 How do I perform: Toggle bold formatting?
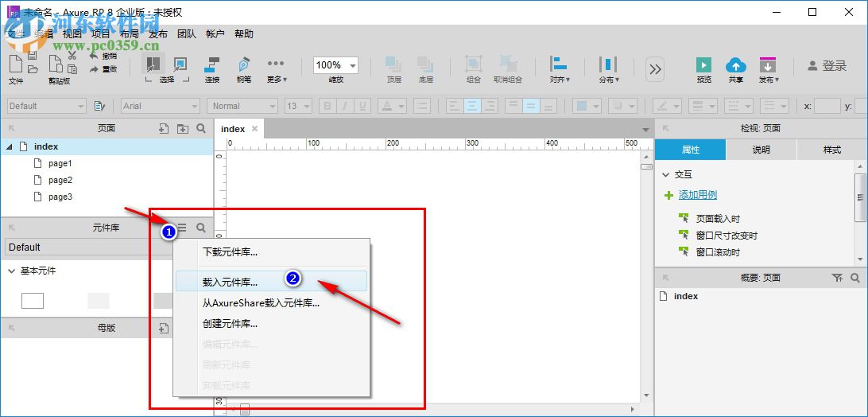coord(327,106)
